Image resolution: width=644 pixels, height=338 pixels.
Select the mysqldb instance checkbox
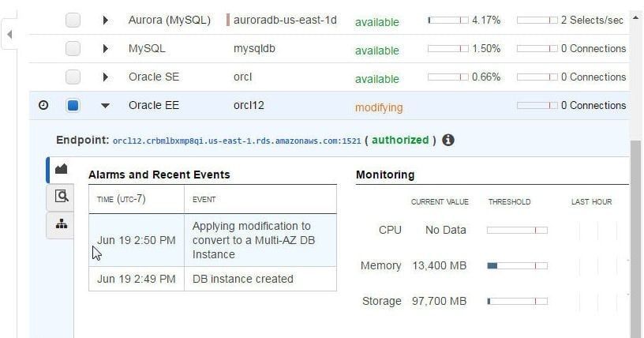[73, 48]
